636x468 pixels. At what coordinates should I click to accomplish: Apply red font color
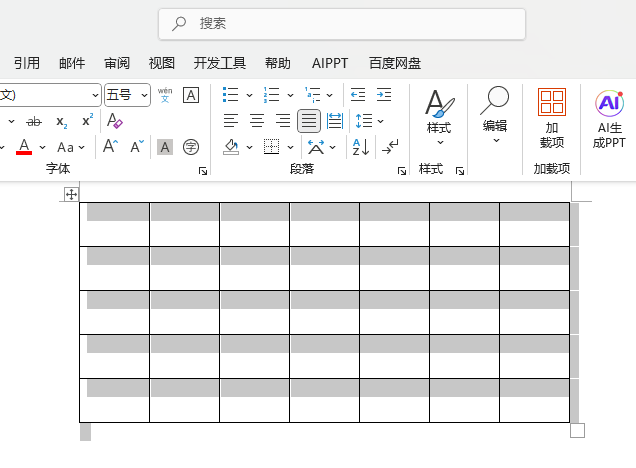tap(24, 147)
